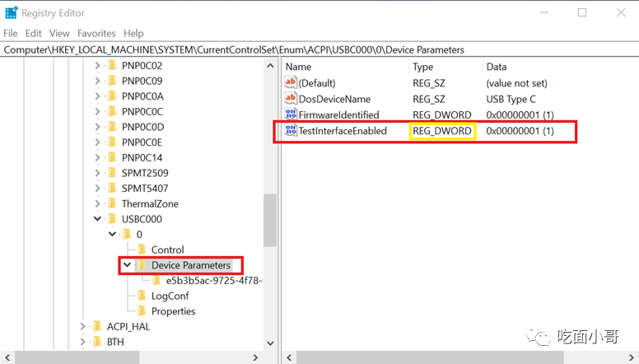Click the DosDeviceName string value icon
Image resolution: width=639 pixels, height=364 pixels.
pyautogui.click(x=290, y=99)
